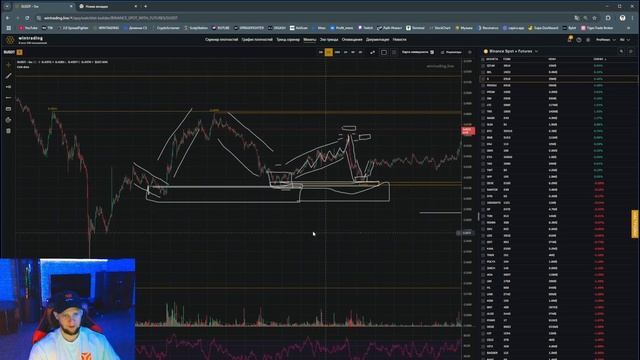This screenshot has height=360, width=640.
Task: Open the browser extensions menu
Action: point(608,18)
